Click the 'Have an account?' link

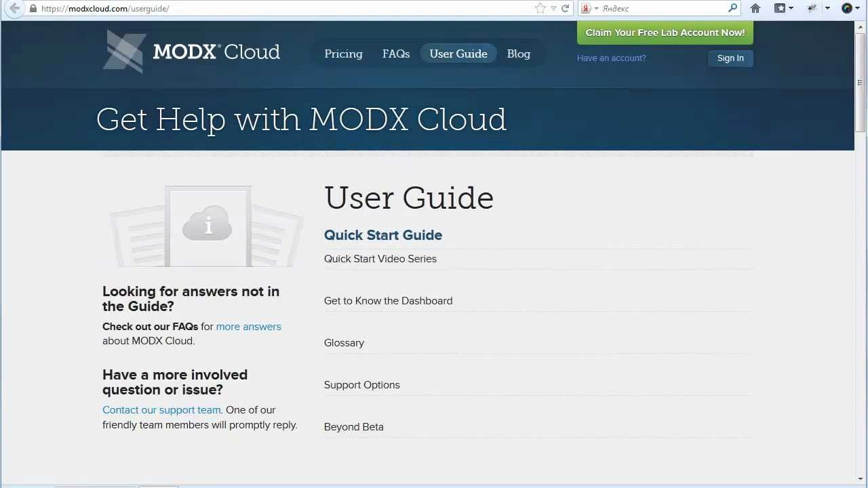611,58
